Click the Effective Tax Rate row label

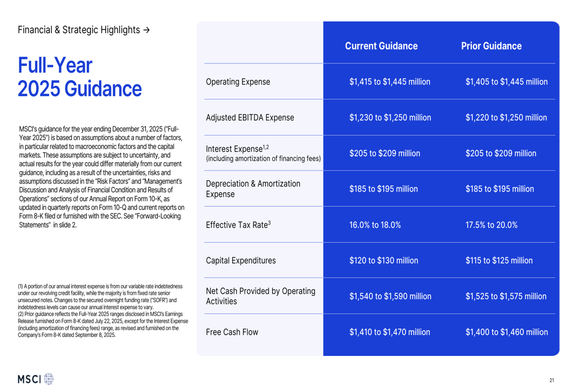pos(238,225)
